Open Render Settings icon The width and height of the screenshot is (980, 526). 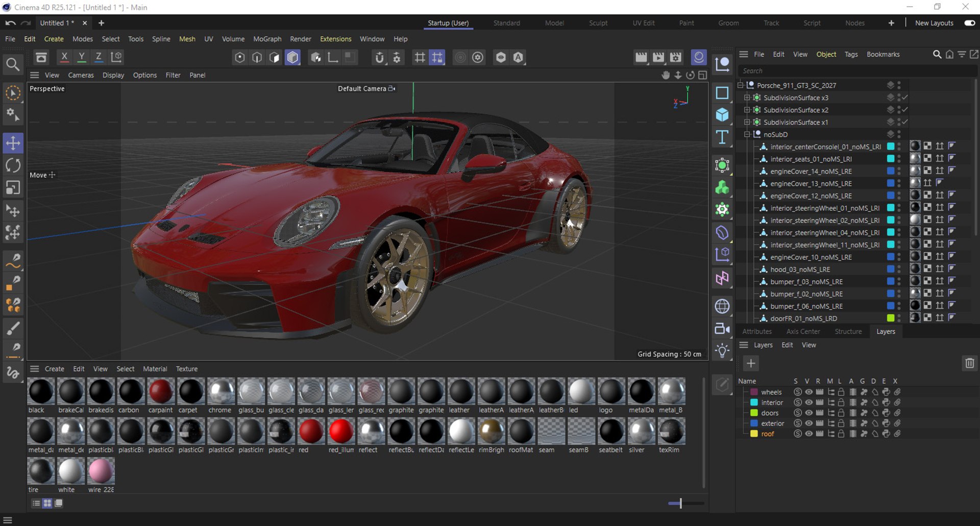[676, 57]
